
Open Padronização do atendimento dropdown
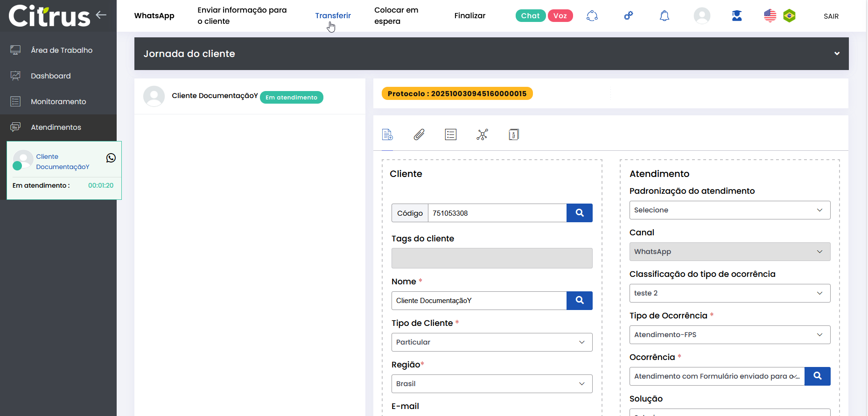coord(729,210)
